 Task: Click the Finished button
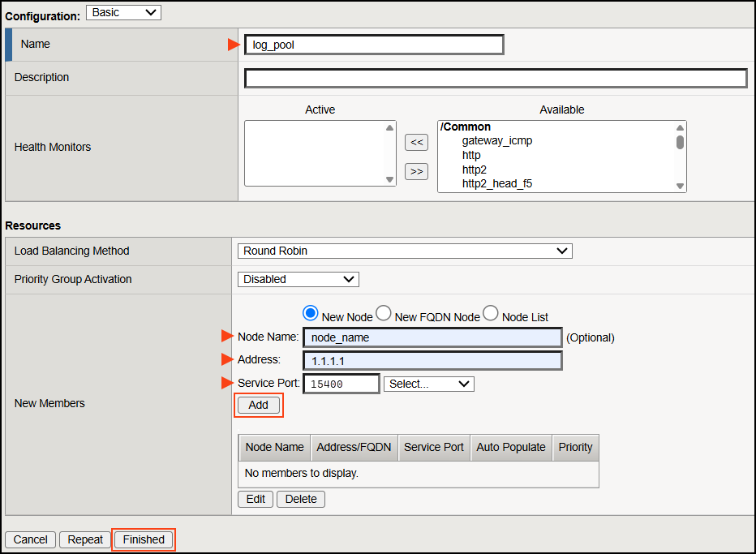click(x=143, y=539)
